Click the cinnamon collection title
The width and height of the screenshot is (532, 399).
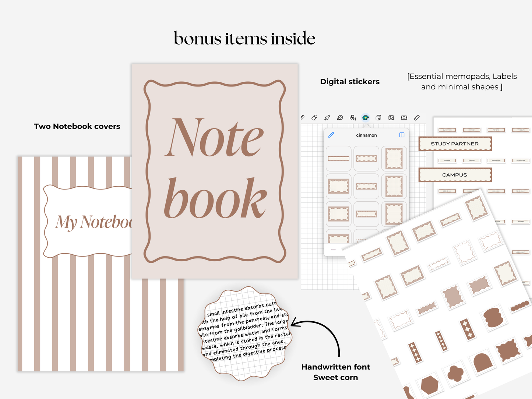point(366,135)
